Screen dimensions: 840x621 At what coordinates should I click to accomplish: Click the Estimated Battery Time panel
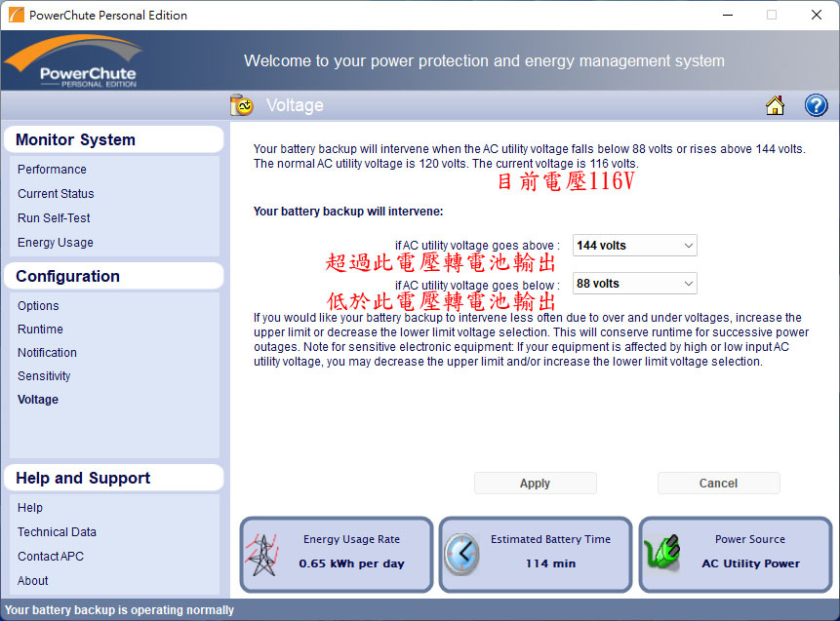click(536, 555)
